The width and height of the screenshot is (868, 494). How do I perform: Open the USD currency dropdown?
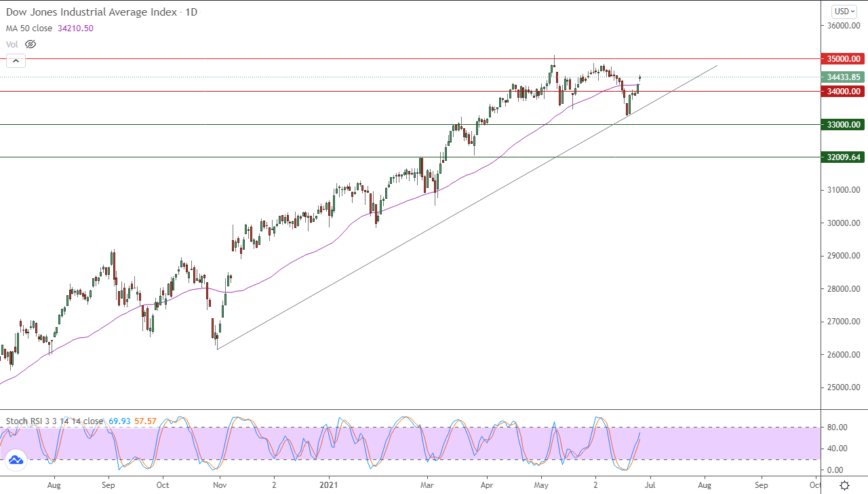click(x=844, y=12)
